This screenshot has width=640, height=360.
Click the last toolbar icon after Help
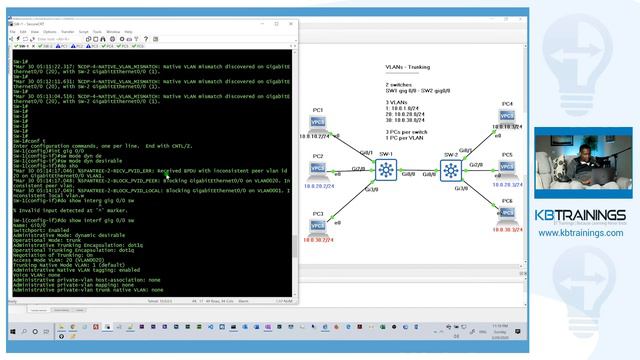(156, 39)
